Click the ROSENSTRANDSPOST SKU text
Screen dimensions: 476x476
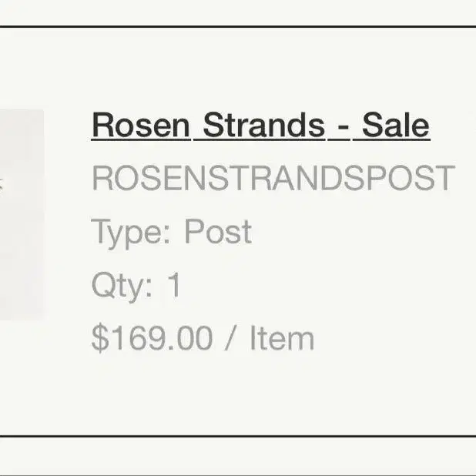coord(273,179)
